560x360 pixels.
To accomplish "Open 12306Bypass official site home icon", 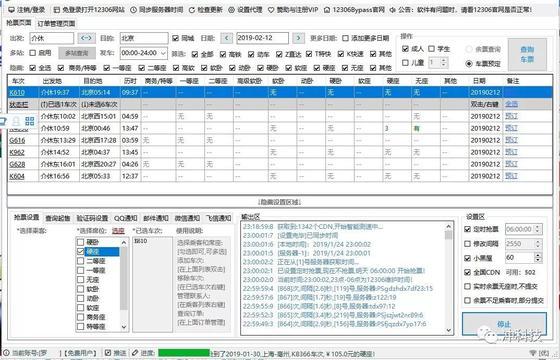I will pyautogui.click(x=327, y=10).
